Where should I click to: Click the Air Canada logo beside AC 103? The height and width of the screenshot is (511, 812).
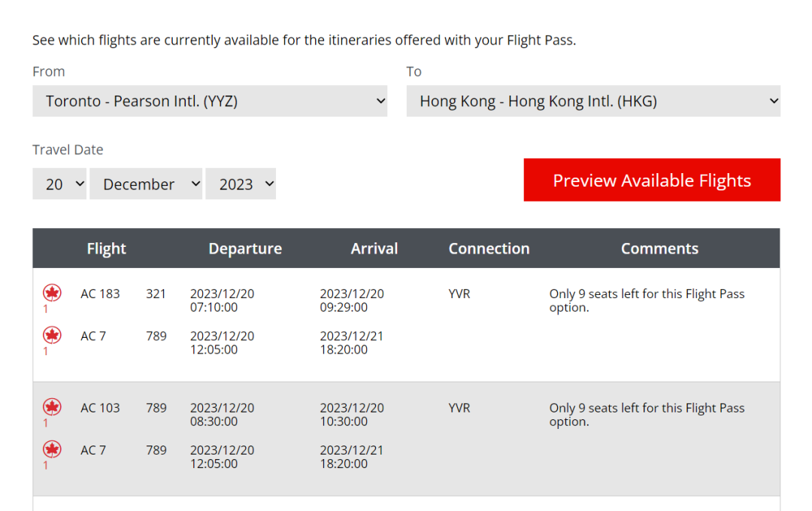[x=52, y=407]
